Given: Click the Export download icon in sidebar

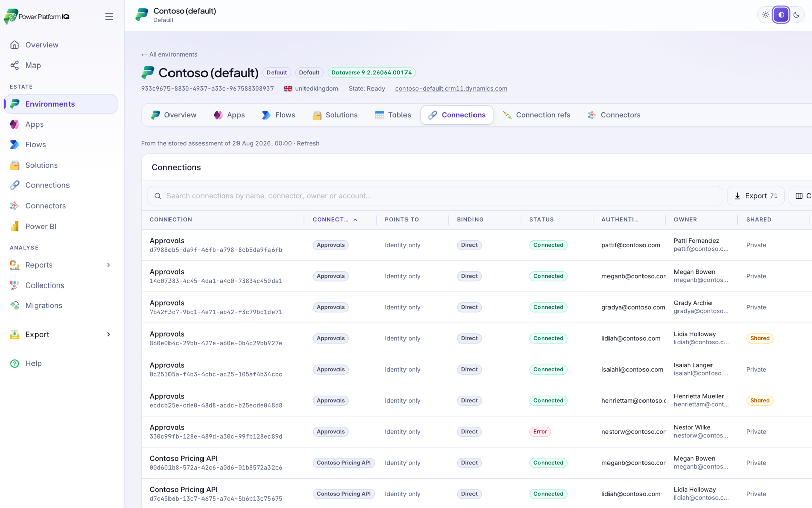Looking at the screenshot, I should coord(15,334).
